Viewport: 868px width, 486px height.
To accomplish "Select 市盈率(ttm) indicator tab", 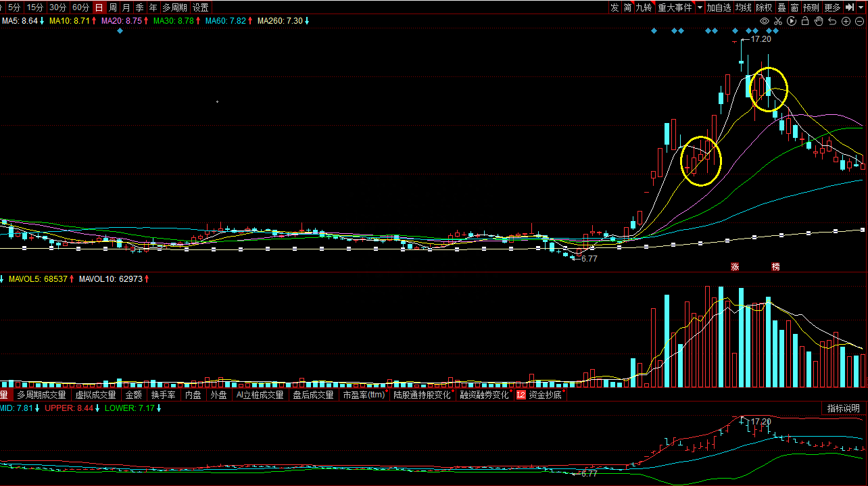I will point(364,395).
